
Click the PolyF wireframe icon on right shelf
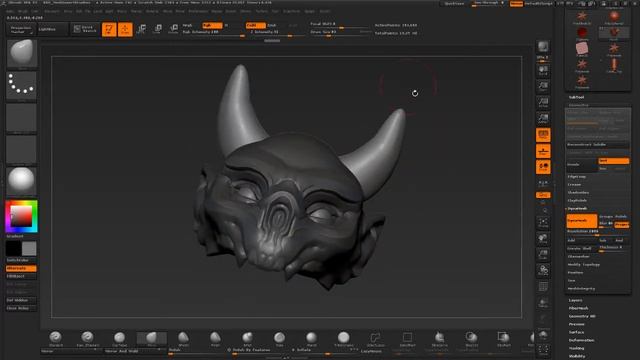click(x=543, y=287)
